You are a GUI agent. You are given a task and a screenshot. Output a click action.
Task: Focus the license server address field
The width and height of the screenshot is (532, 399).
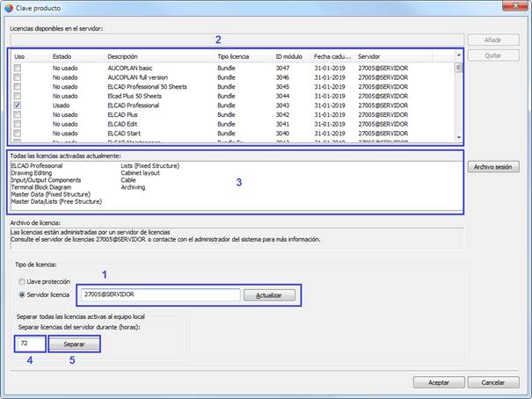[x=161, y=294]
